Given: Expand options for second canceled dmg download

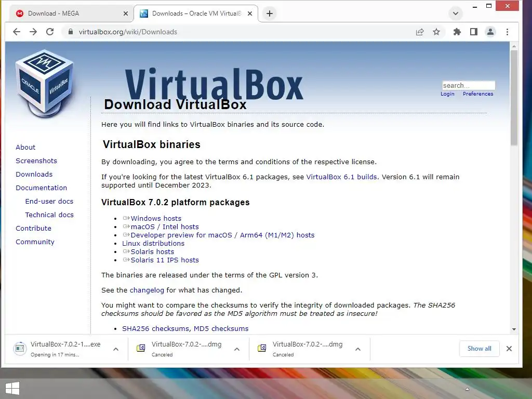Looking at the screenshot, I should click(x=357, y=349).
